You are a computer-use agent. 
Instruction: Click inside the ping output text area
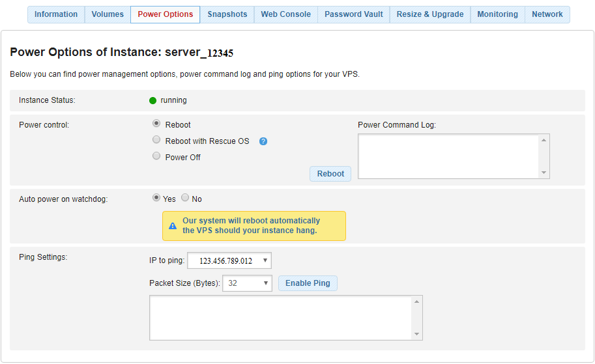point(280,318)
